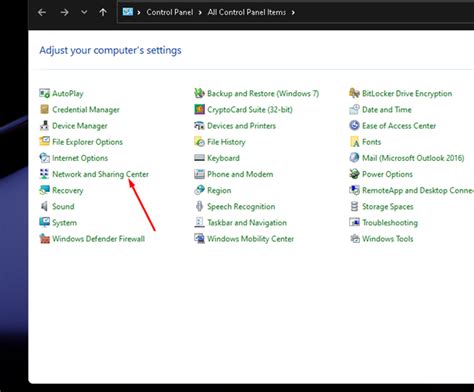Screen dimensions: 474x392
Task: Click the File Explorer Options icon
Action: (44, 142)
